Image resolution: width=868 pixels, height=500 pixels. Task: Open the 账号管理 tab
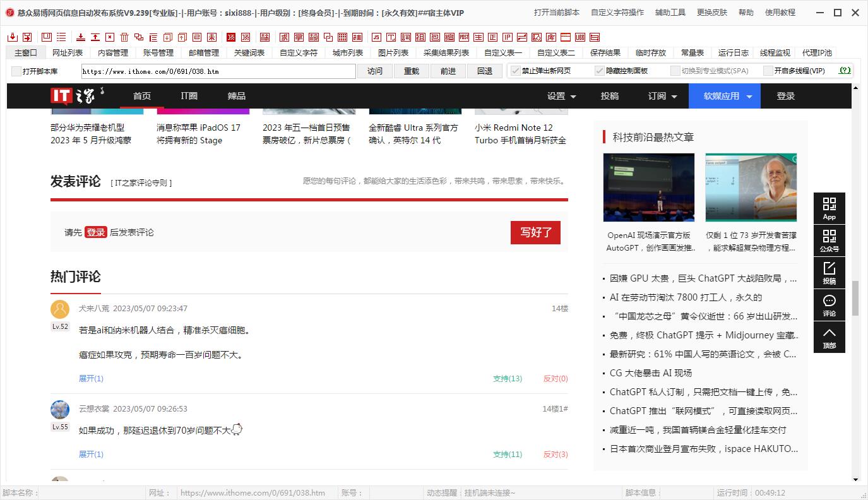(158, 53)
